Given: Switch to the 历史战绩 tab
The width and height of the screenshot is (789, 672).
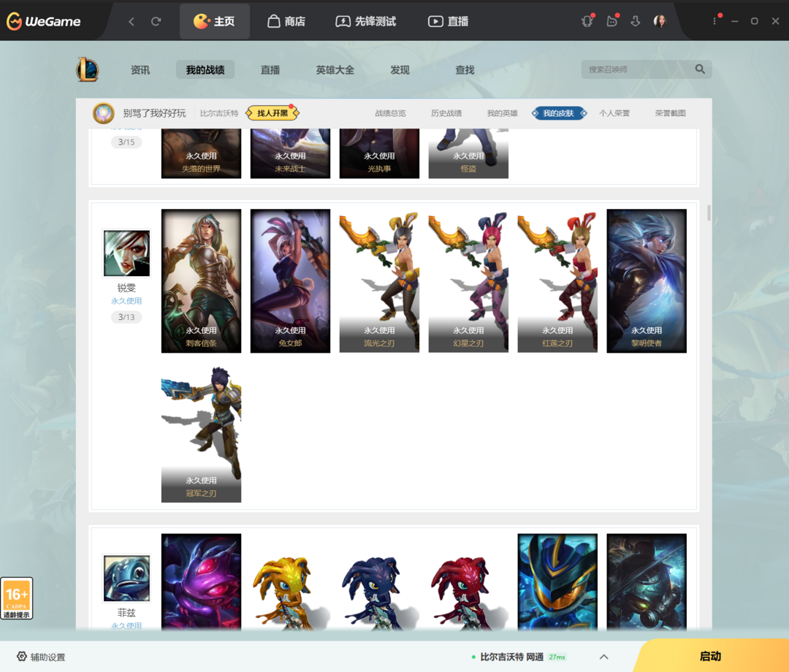Looking at the screenshot, I should coord(446,113).
